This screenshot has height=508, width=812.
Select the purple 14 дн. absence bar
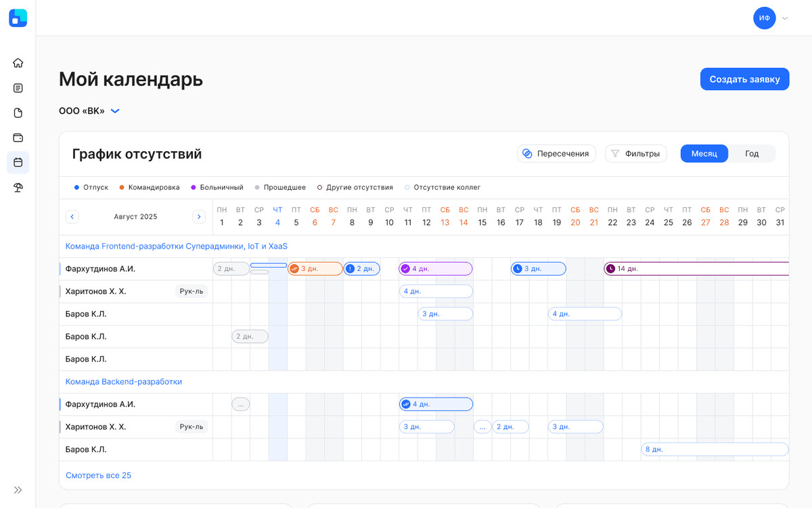click(697, 269)
